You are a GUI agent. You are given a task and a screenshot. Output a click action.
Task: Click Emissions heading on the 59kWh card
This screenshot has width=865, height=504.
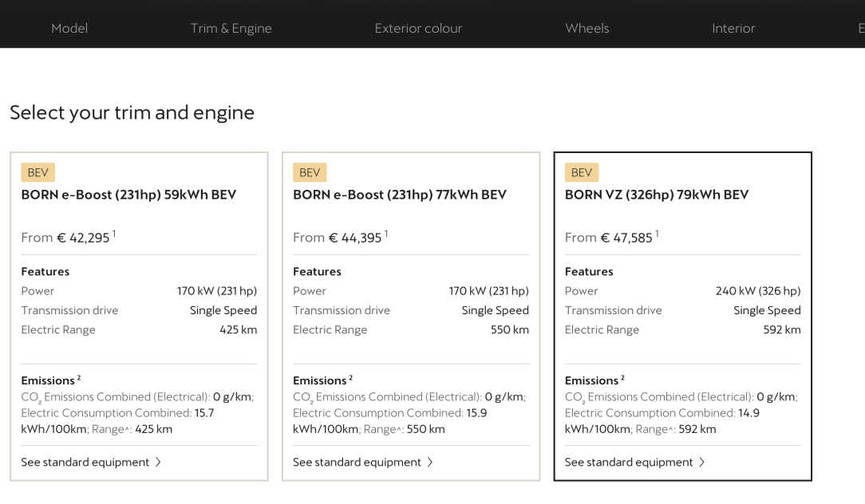pos(51,380)
